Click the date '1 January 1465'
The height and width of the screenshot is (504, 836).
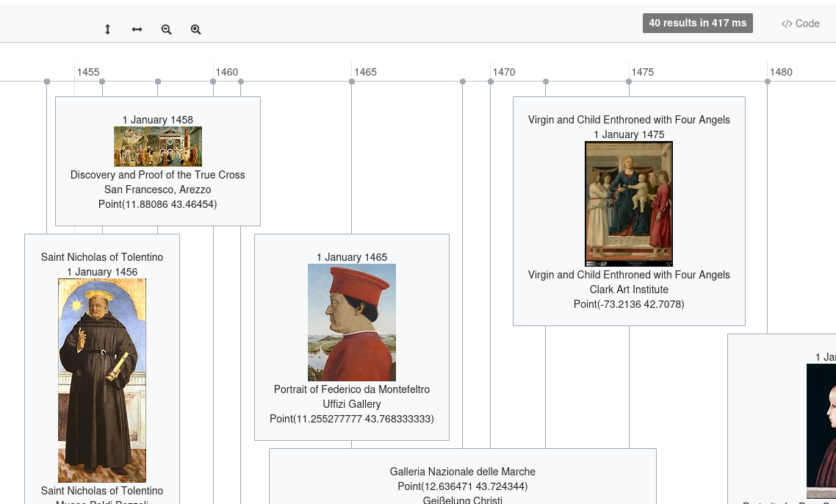click(352, 257)
